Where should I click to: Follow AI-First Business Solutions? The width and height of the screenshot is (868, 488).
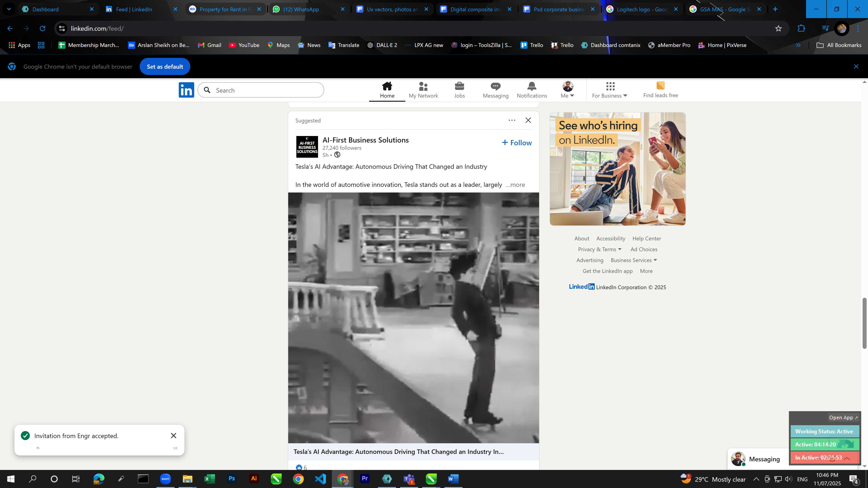pyautogui.click(x=517, y=143)
